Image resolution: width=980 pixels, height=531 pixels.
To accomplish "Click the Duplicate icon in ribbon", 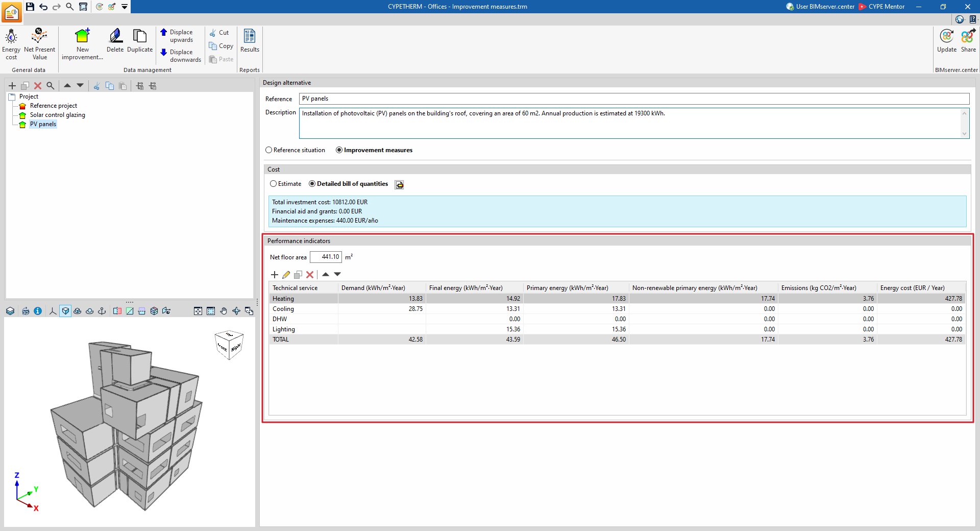I will 140,41.
